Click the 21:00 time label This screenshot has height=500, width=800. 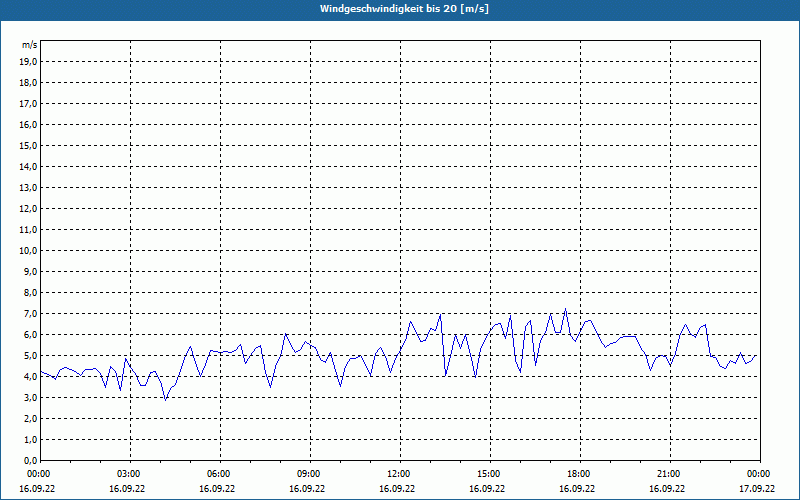pyautogui.click(x=670, y=474)
